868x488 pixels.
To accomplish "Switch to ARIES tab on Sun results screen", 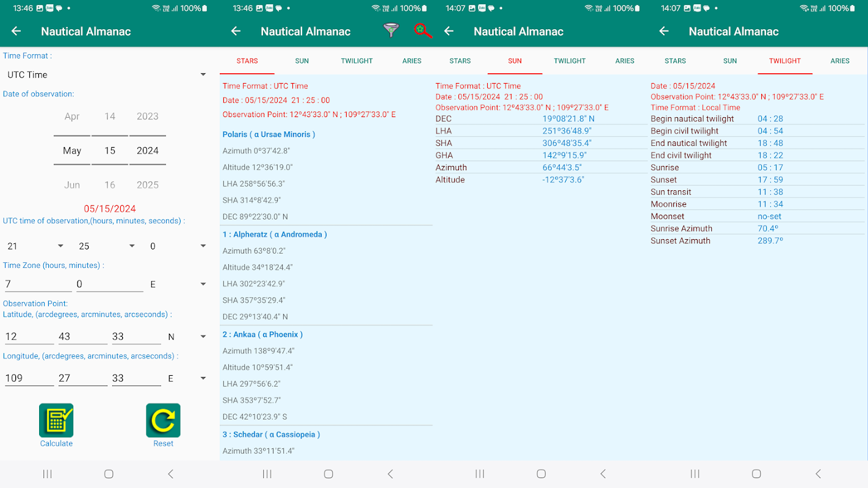I will click(625, 61).
